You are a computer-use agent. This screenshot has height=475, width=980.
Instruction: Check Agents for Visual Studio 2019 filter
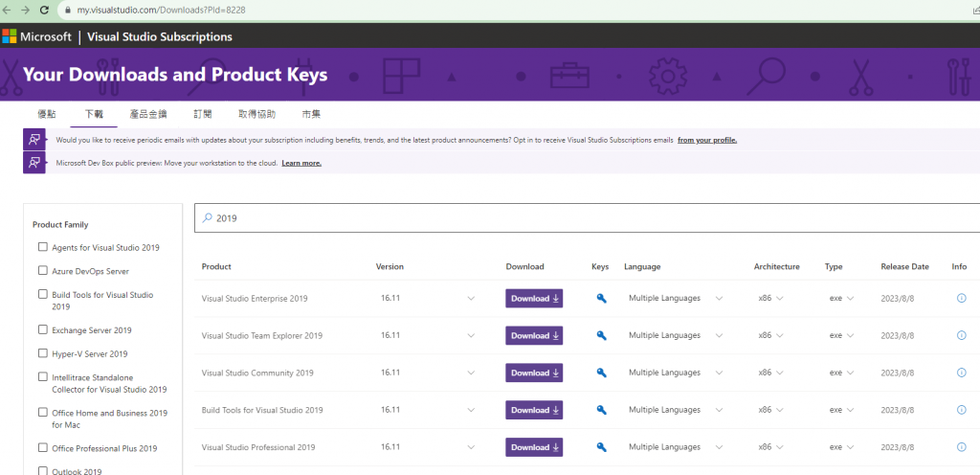coord(43,247)
